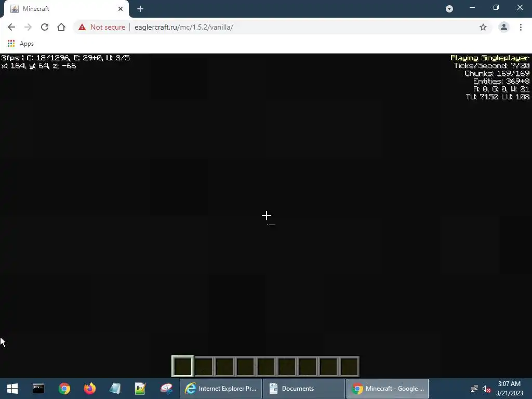Switch to Minecraft - Google Chrome taskbar button
532x399 pixels.
point(388,389)
